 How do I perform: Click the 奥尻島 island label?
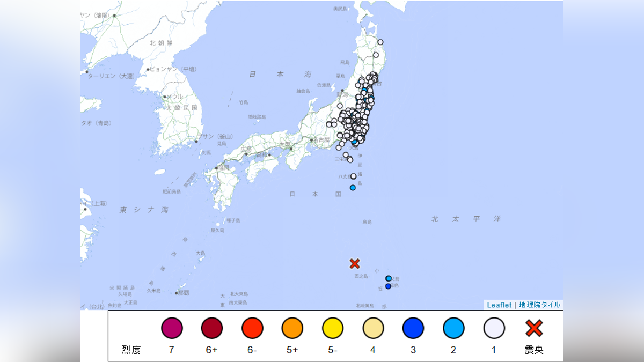click(340, 9)
